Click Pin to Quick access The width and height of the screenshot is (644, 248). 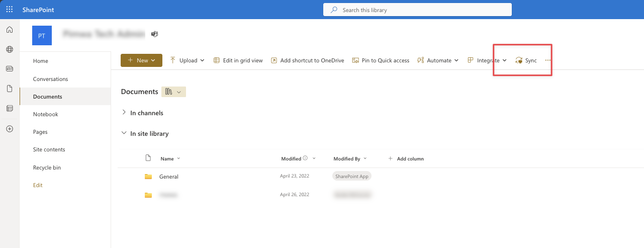tap(381, 60)
